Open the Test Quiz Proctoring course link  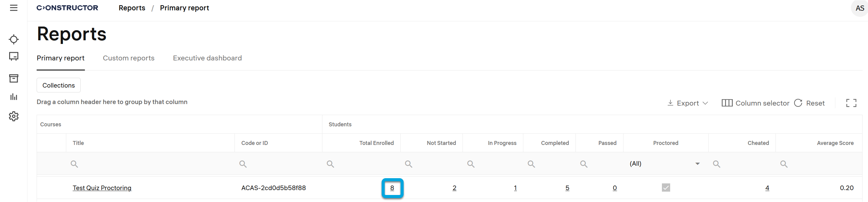(x=102, y=188)
